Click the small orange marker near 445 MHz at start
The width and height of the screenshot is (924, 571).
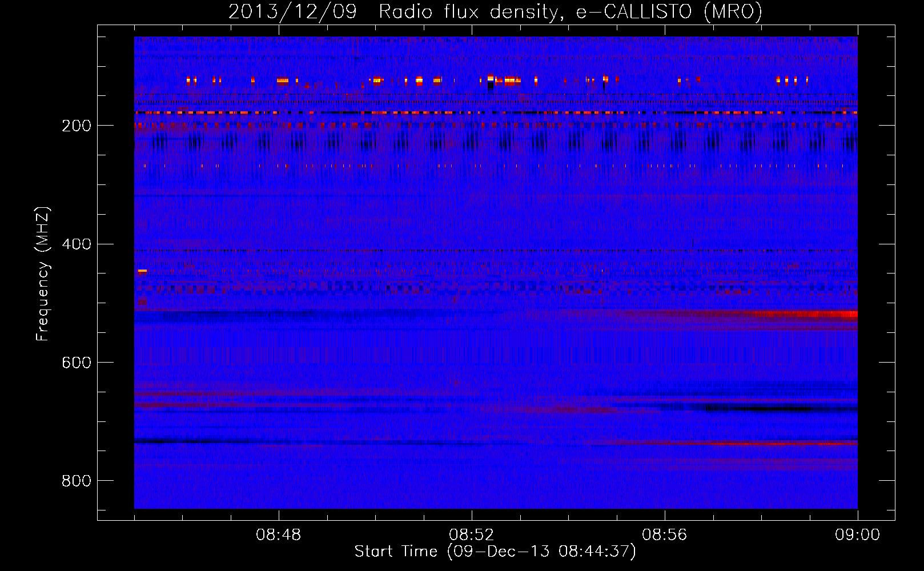coord(142,271)
